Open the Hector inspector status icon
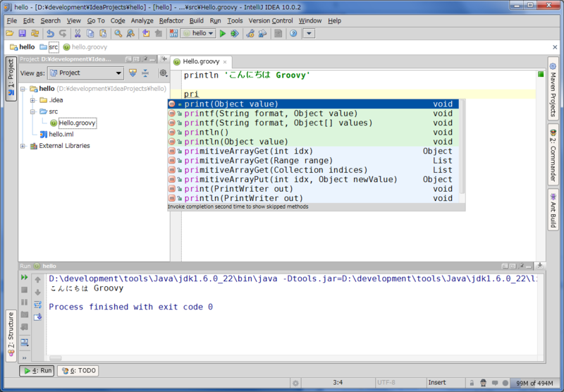The width and height of the screenshot is (564, 392). [484, 383]
